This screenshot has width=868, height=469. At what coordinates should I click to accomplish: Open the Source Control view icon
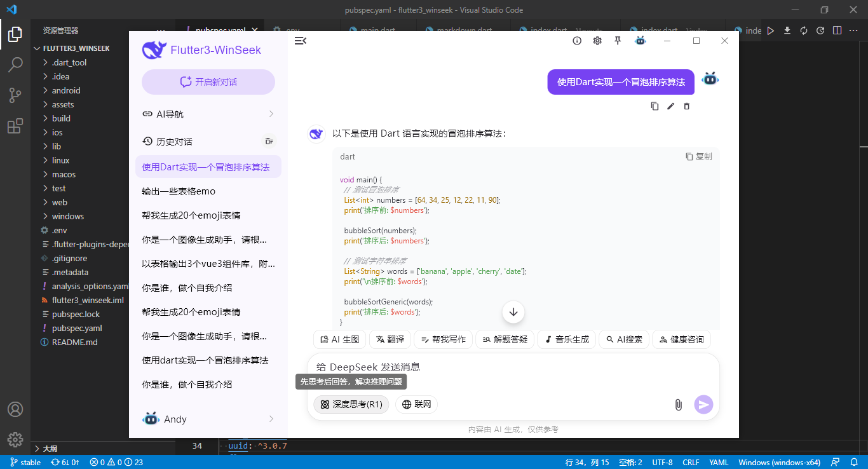[x=15, y=95]
